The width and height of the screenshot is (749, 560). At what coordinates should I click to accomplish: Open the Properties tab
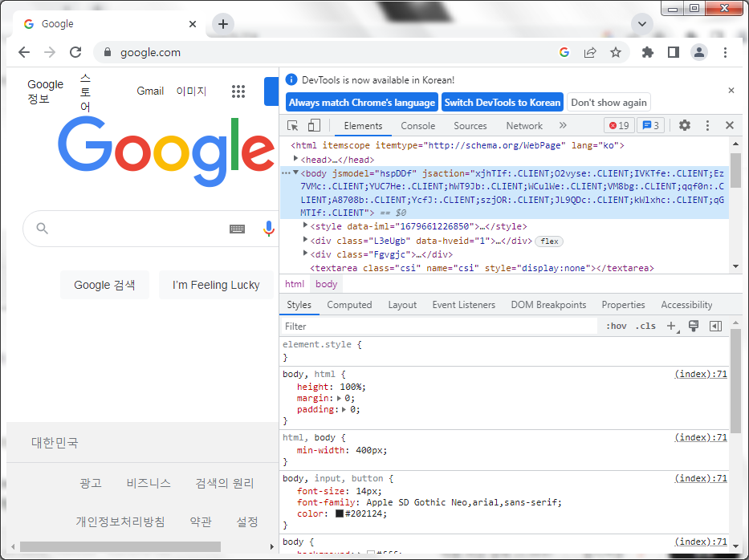623,305
